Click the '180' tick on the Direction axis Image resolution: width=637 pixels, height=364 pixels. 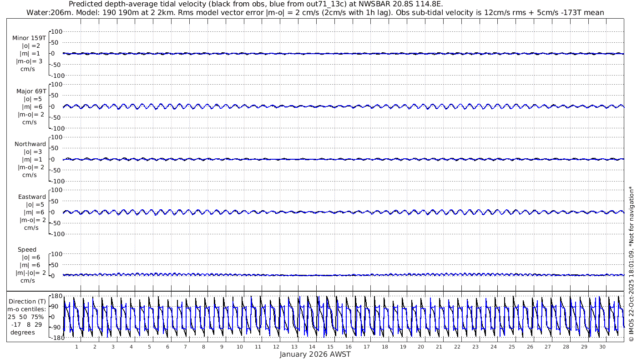click(x=56, y=296)
